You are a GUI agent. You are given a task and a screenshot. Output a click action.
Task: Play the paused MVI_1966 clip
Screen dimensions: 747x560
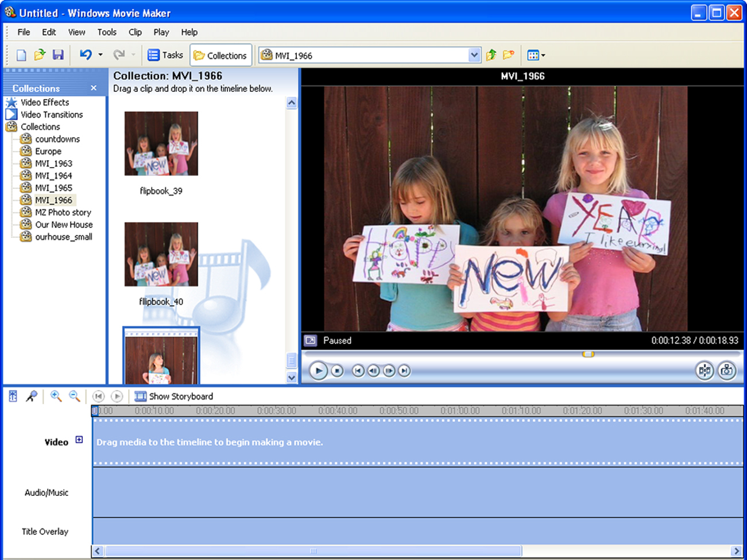319,371
